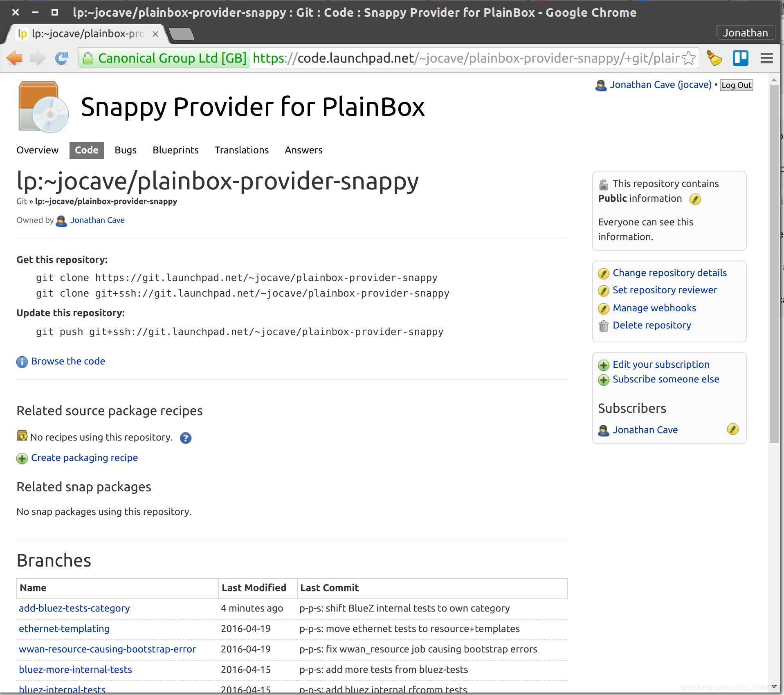Click trash icon beside Delete repository
Image resolution: width=784 pixels, height=695 pixels.
point(604,326)
